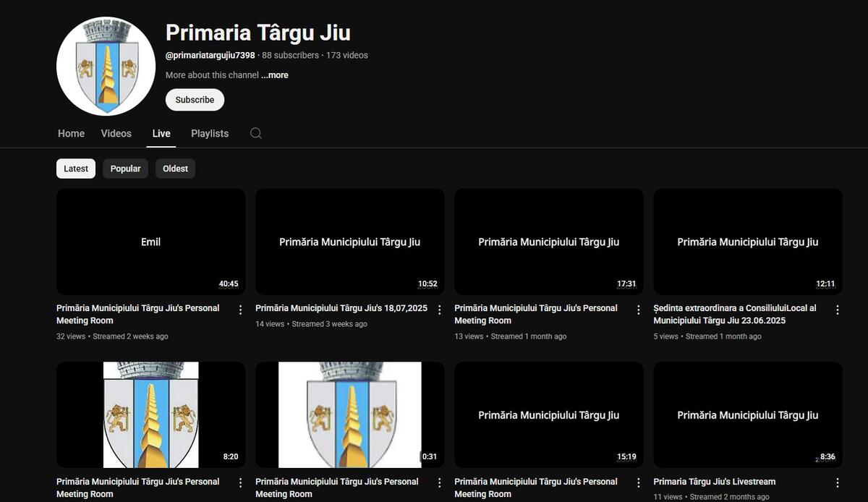Play the 17:31 stream thumbnail
This screenshot has width=868, height=502.
click(548, 242)
